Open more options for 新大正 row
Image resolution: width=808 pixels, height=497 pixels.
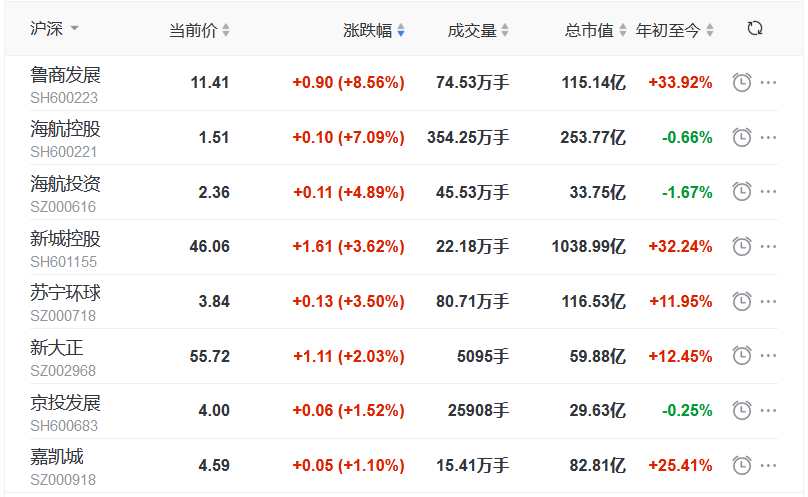tap(768, 356)
